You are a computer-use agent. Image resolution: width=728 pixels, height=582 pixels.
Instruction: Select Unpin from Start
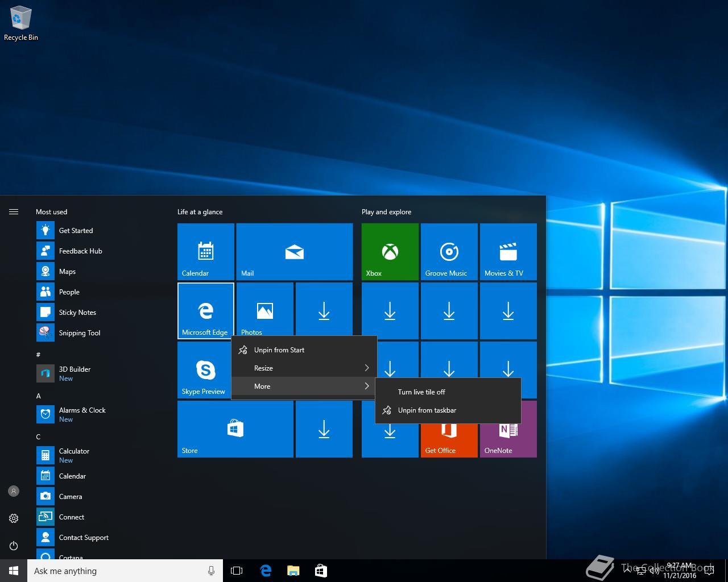pos(304,350)
